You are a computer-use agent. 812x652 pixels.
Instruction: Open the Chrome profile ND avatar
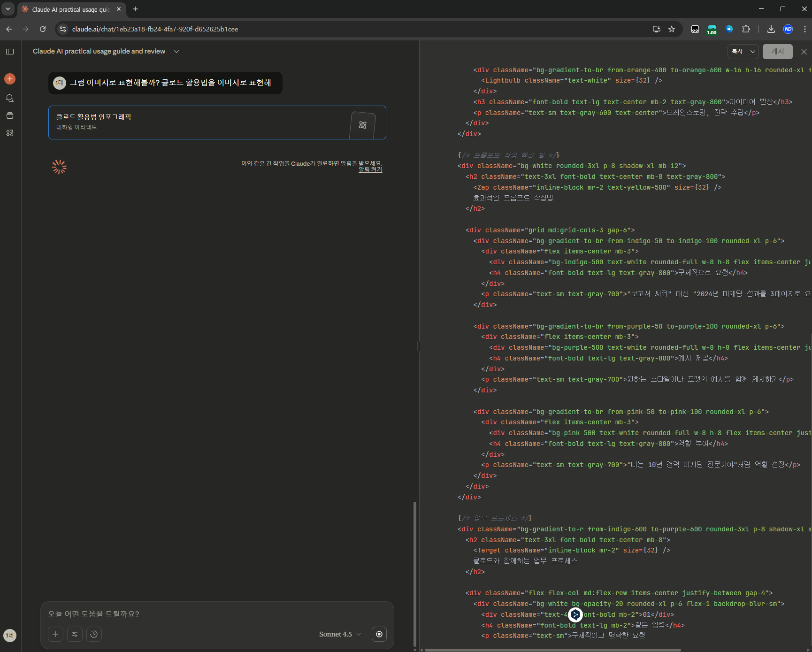(x=788, y=29)
